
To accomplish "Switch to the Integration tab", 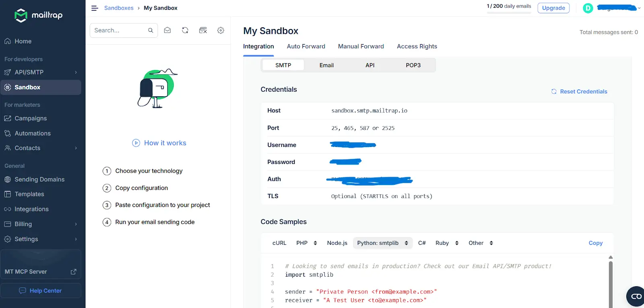I will tap(258, 46).
